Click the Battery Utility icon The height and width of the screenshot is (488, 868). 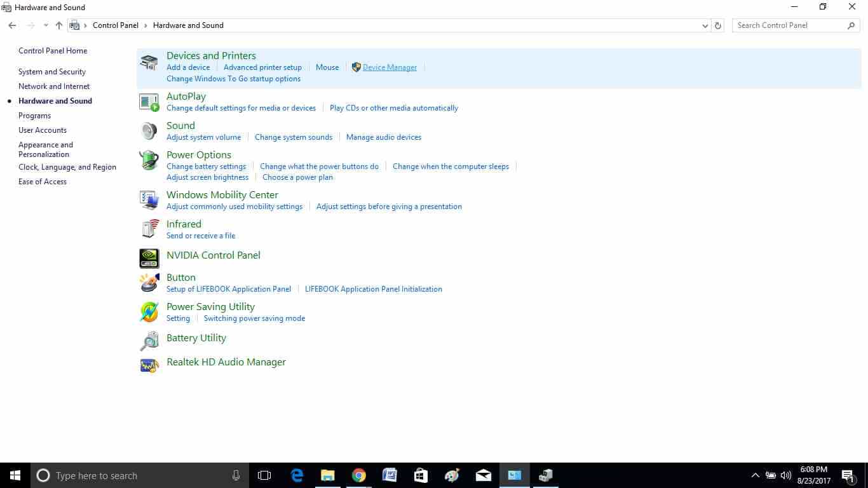pos(149,341)
